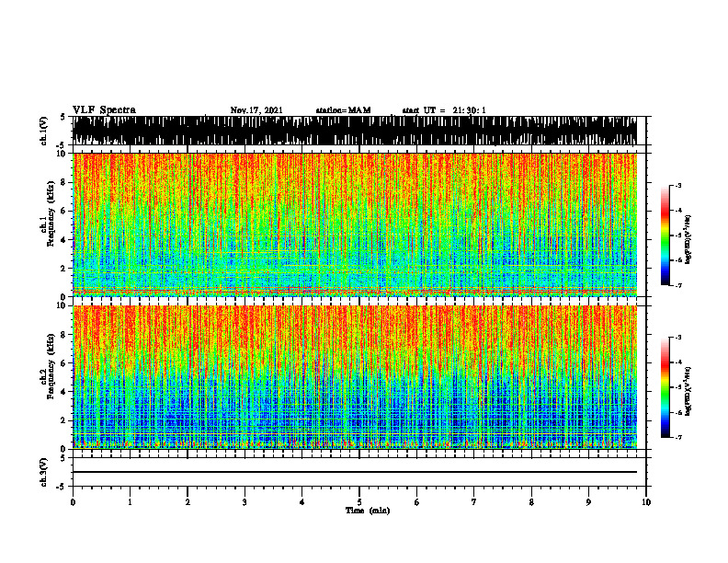Click the time axis tick label "5"
Image resolution: width=728 pixels, height=563 pixels.
tap(359, 502)
